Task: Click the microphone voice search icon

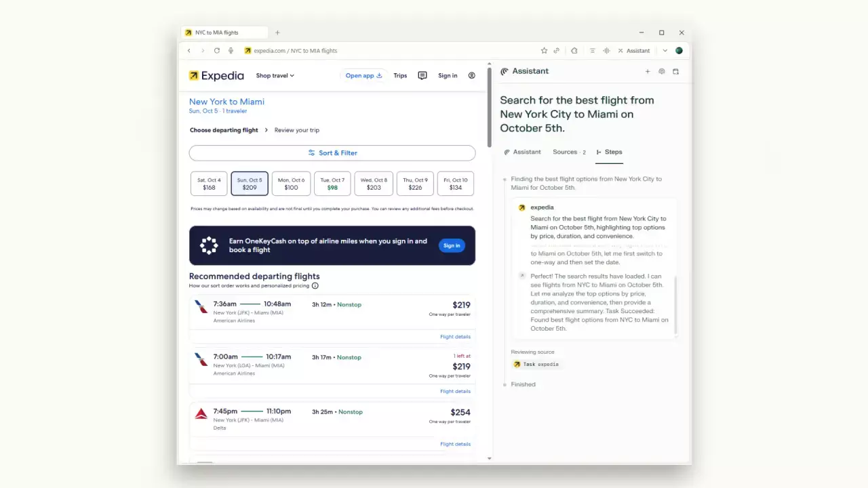Action: (x=231, y=51)
